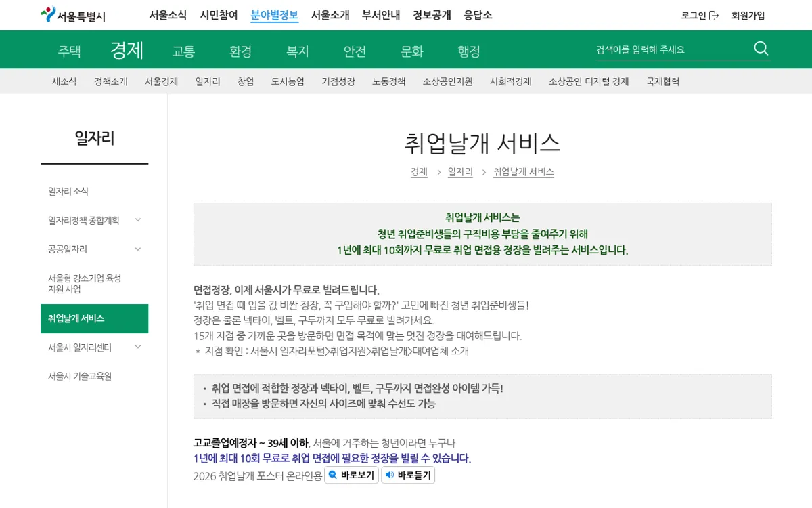Select 행정 category in green bar
Image resolution: width=812 pixels, height=508 pixels.
coord(469,51)
